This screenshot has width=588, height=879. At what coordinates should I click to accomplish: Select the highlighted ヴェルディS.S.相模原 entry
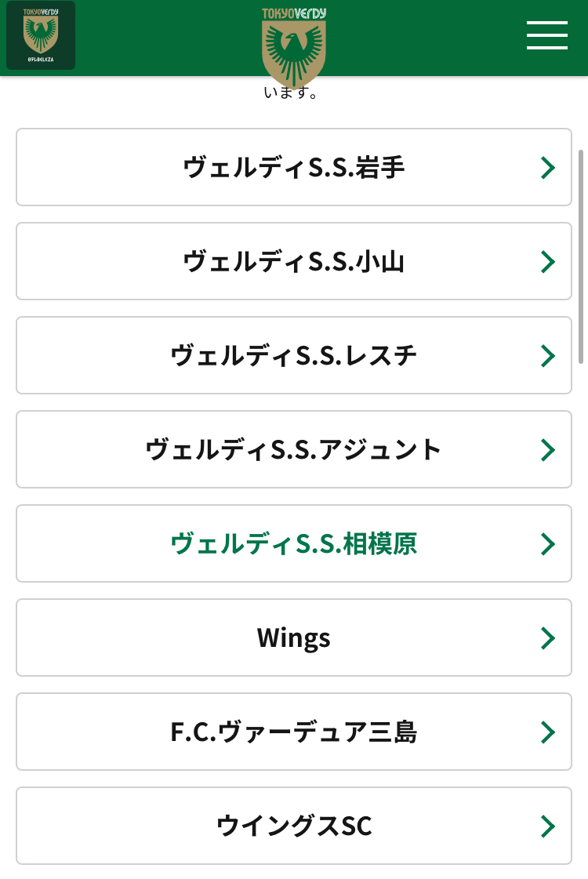(x=294, y=544)
